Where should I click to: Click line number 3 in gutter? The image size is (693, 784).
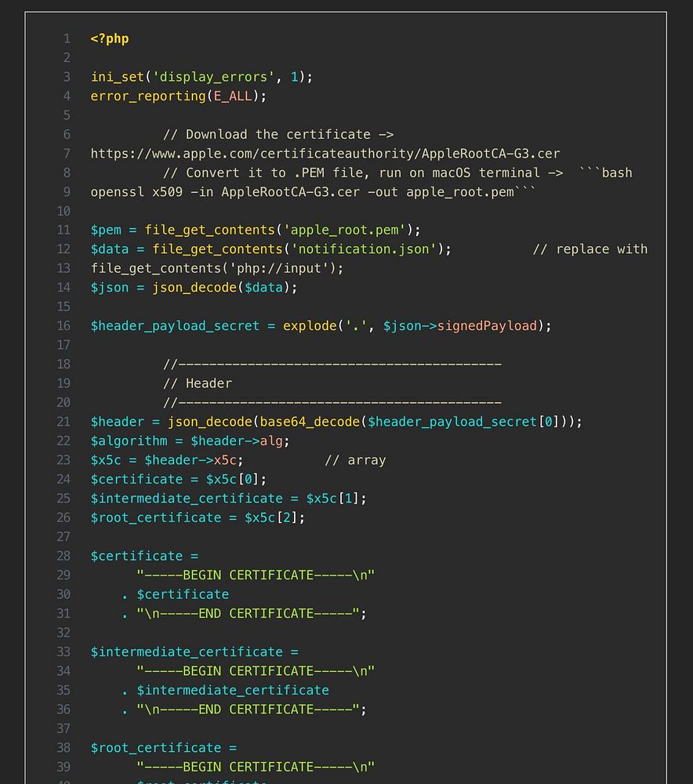(x=67, y=77)
